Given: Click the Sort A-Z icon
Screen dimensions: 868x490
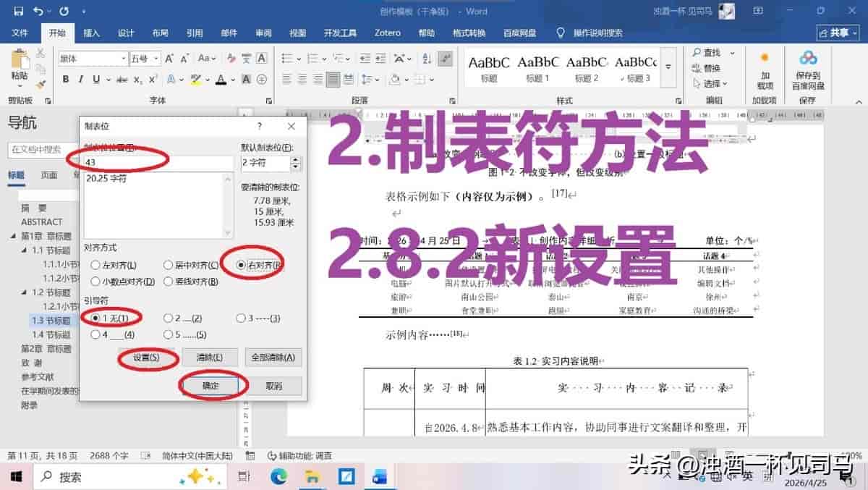Looking at the screenshot, I should point(427,59).
